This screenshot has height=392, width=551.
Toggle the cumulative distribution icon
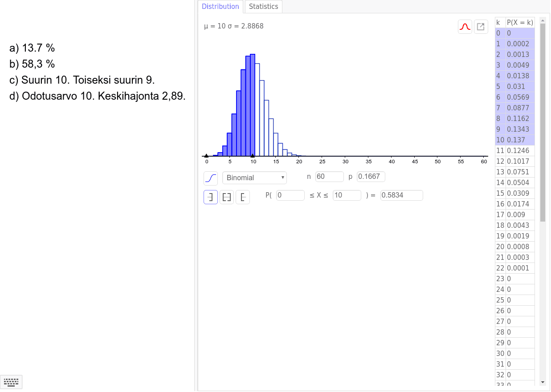(211, 178)
